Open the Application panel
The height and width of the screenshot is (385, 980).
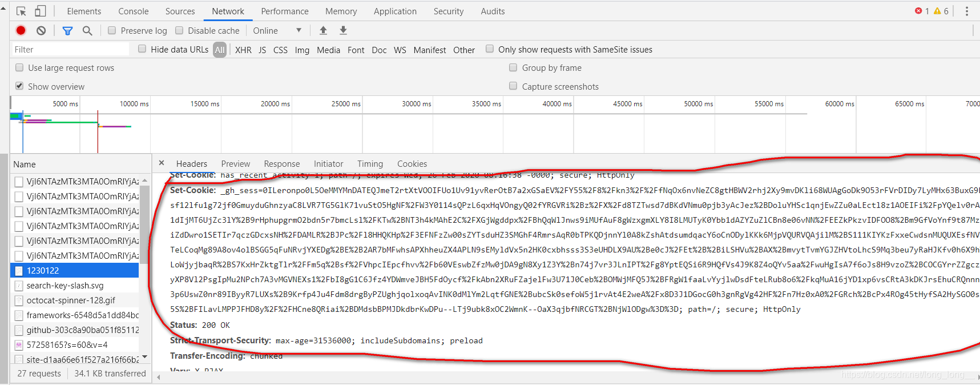click(396, 11)
